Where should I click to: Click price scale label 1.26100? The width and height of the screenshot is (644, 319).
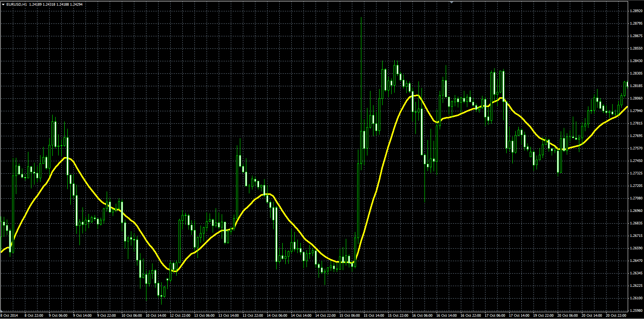(x=636, y=298)
